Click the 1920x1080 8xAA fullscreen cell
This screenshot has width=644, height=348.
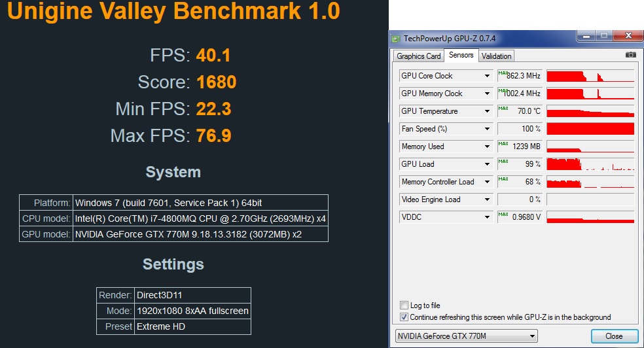click(192, 311)
